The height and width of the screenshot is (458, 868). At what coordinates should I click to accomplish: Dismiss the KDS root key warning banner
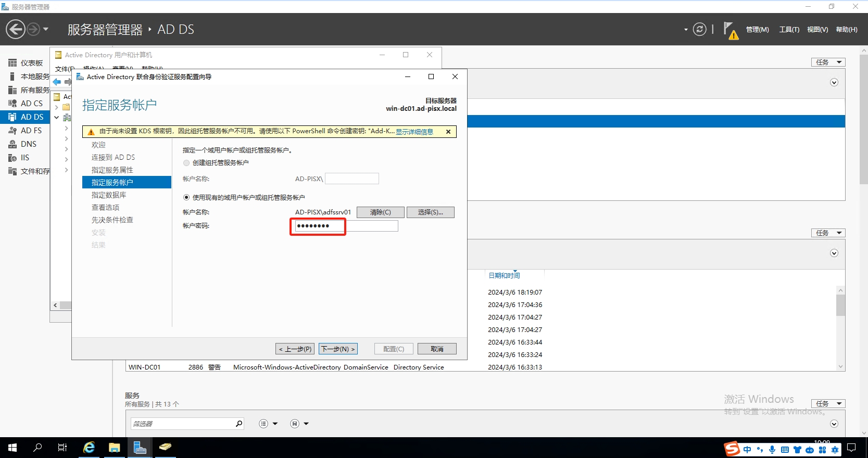[x=448, y=132]
